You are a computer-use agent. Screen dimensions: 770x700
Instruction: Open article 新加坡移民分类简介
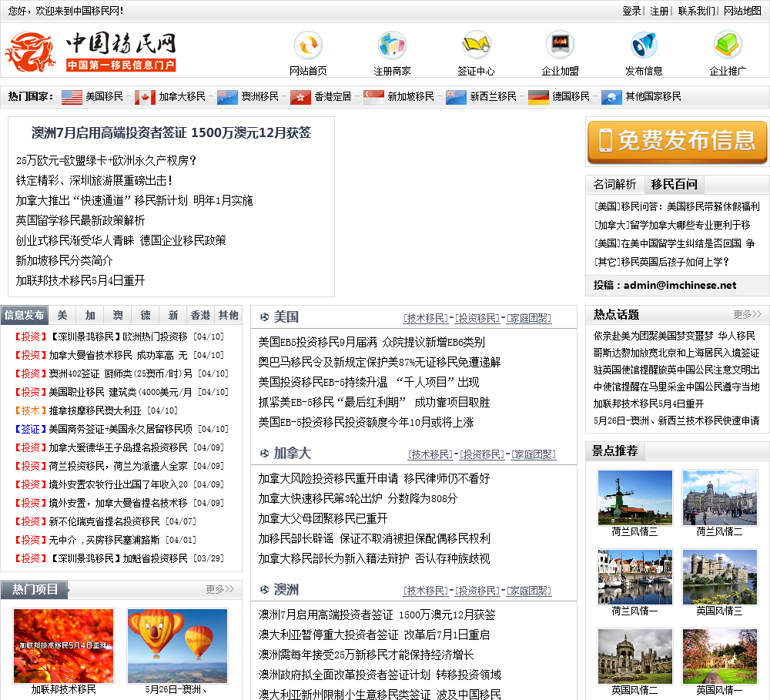[x=65, y=260]
